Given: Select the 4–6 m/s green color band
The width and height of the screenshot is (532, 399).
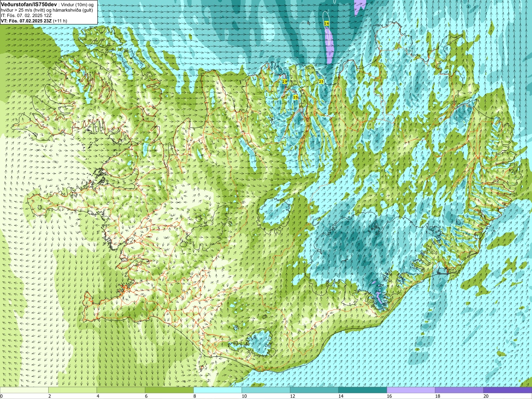Looking at the screenshot, I should [x=121, y=390].
